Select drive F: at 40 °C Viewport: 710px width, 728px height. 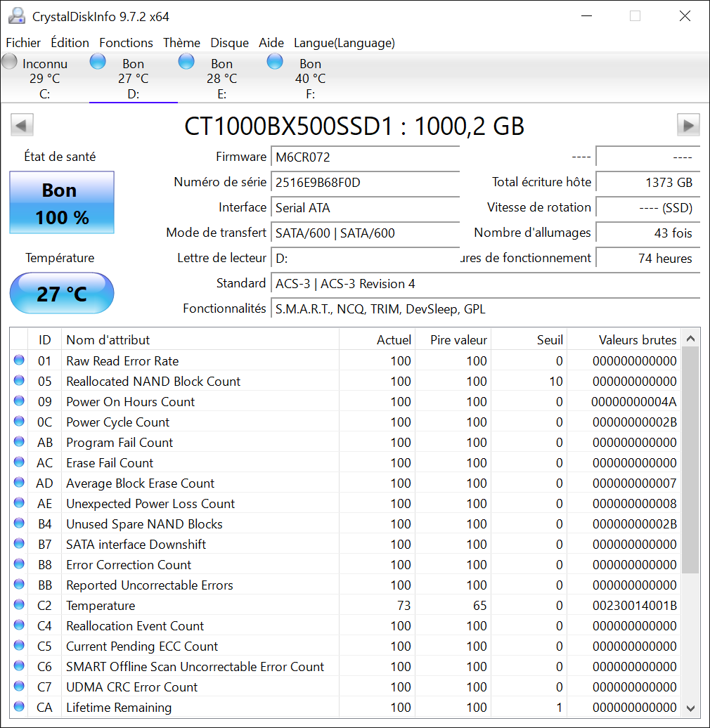click(x=310, y=78)
